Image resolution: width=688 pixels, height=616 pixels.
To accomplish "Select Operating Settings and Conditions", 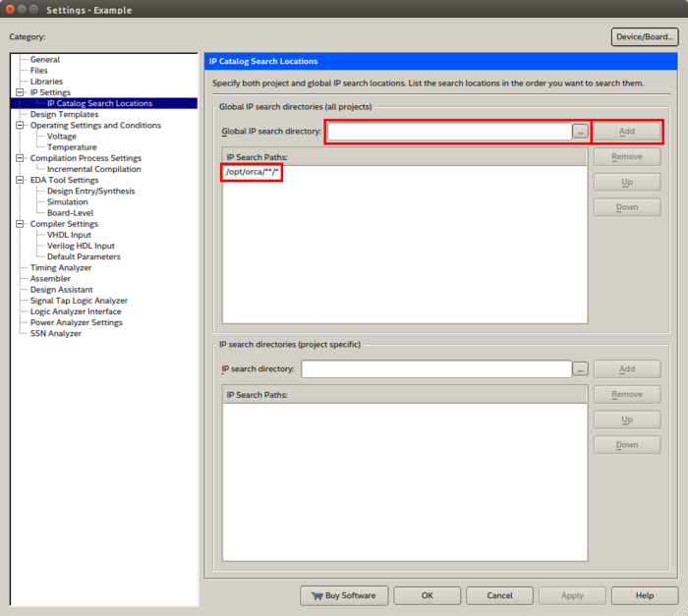I will [x=95, y=125].
